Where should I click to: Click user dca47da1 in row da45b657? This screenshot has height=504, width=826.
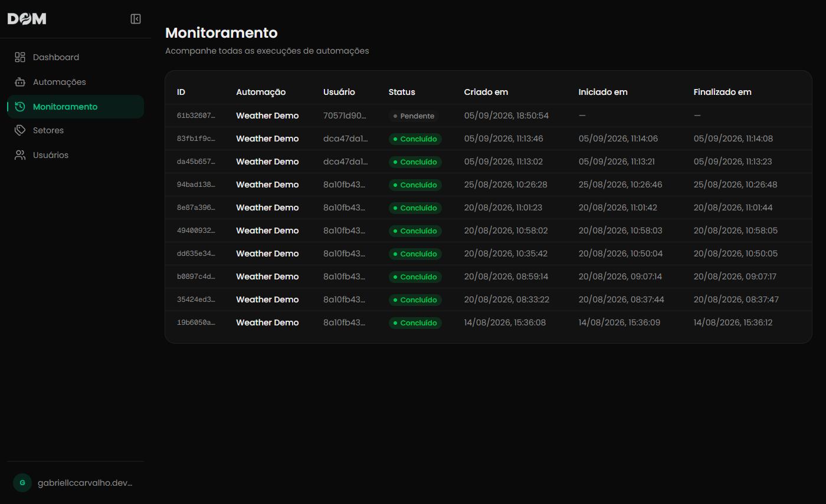click(346, 162)
